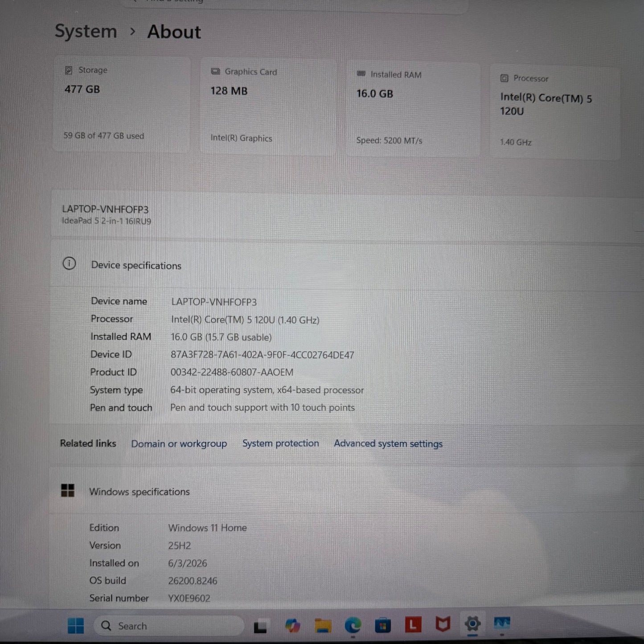Screen dimensions: 644x644
Task: Click the Installed RAM chip icon
Action: (361, 74)
